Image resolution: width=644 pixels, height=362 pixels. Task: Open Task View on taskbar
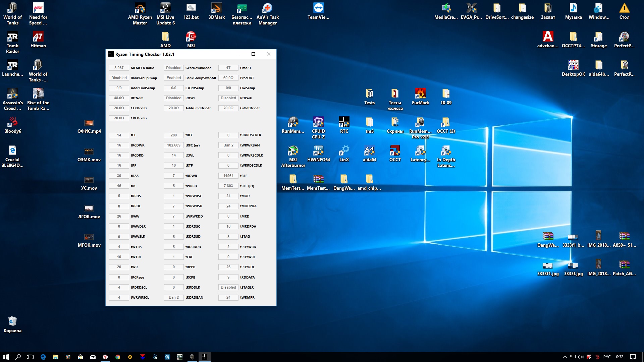(30, 357)
